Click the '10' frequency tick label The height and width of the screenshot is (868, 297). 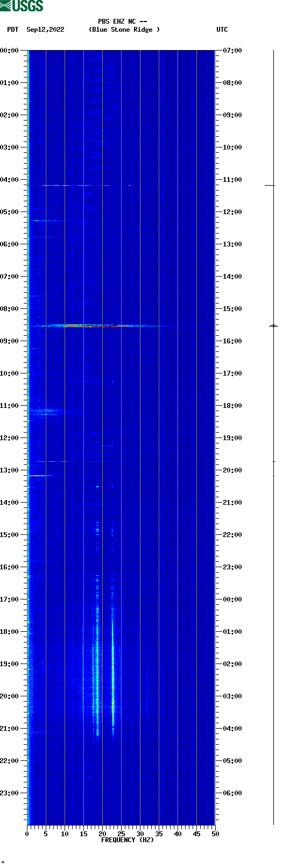tap(65, 834)
